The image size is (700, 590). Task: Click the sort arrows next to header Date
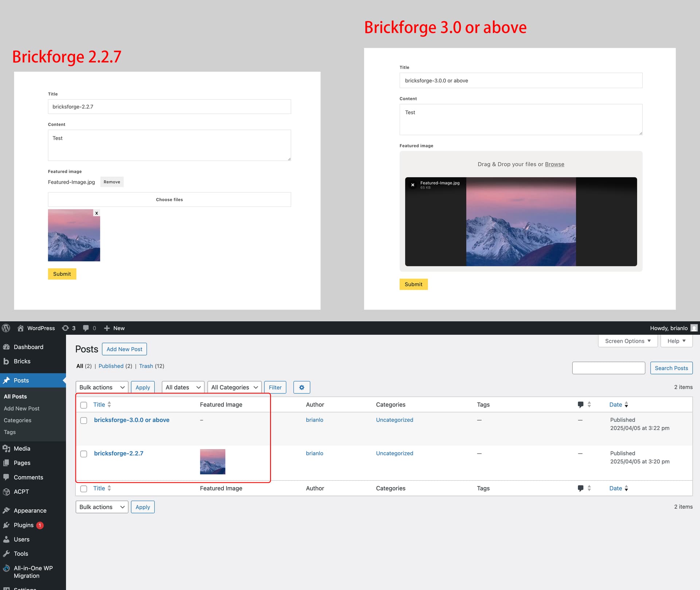tap(626, 404)
